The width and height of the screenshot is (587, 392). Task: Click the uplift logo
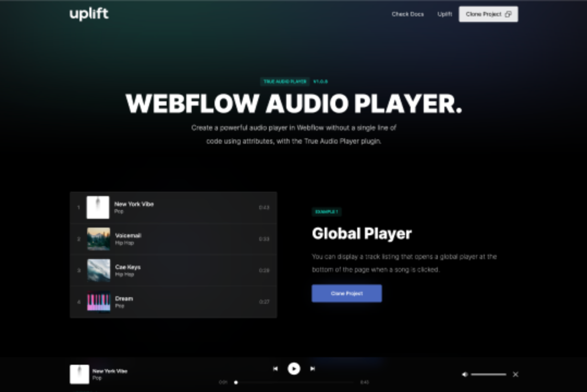[x=89, y=14]
